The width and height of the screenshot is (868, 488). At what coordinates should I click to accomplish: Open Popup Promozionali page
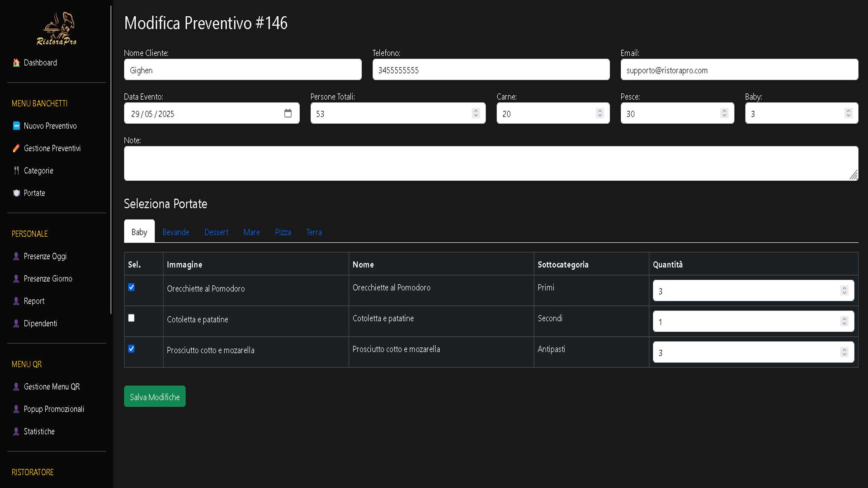tap(54, 409)
